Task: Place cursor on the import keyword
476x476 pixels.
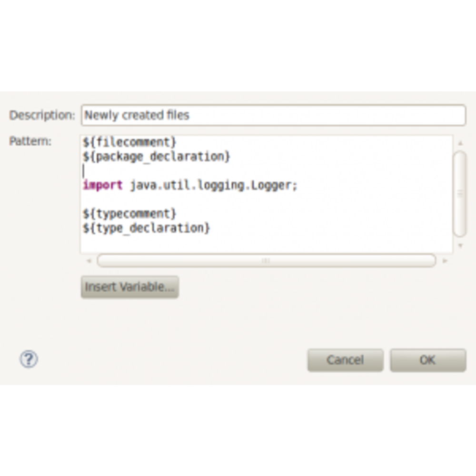Action: point(103,185)
